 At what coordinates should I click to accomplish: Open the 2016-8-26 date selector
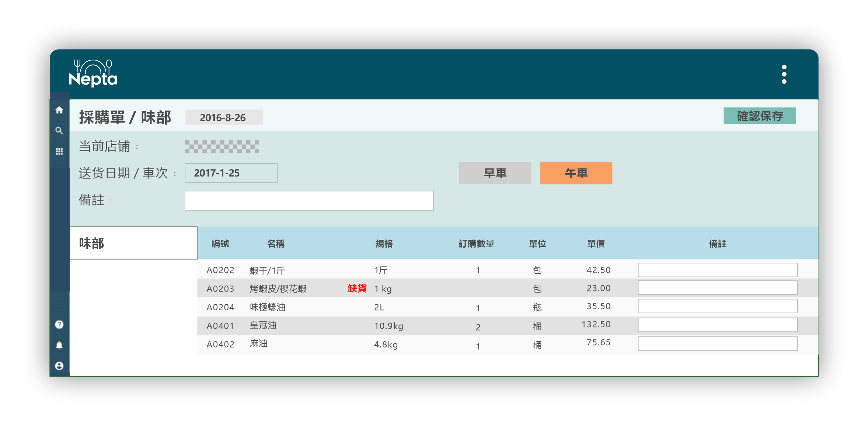224,117
